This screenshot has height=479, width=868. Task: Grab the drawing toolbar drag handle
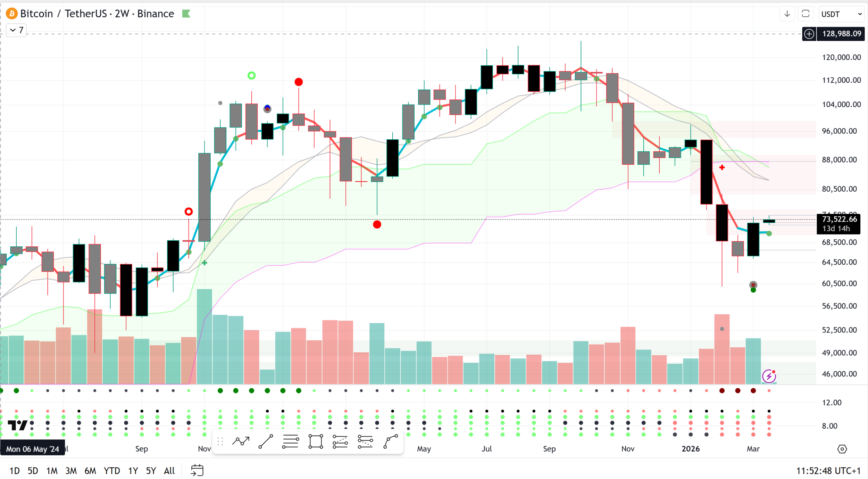pyautogui.click(x=220, y=441)
